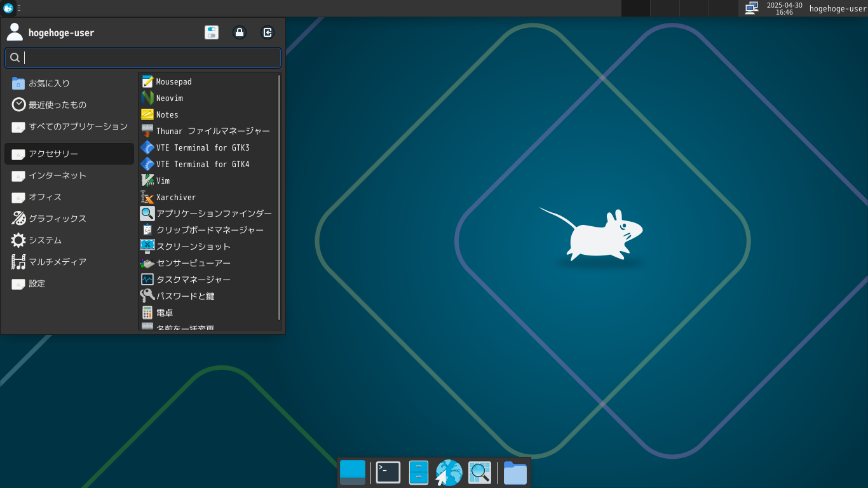Screen dimensions: 868x488
Task: Show お気に入り favorites list
Action: coord(49,83)
